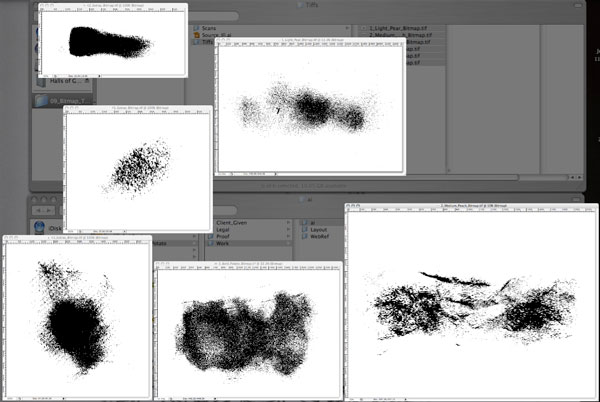
Task: Open the 09_Bitmap_T folder in sidebar
Action: coord(62,101)
